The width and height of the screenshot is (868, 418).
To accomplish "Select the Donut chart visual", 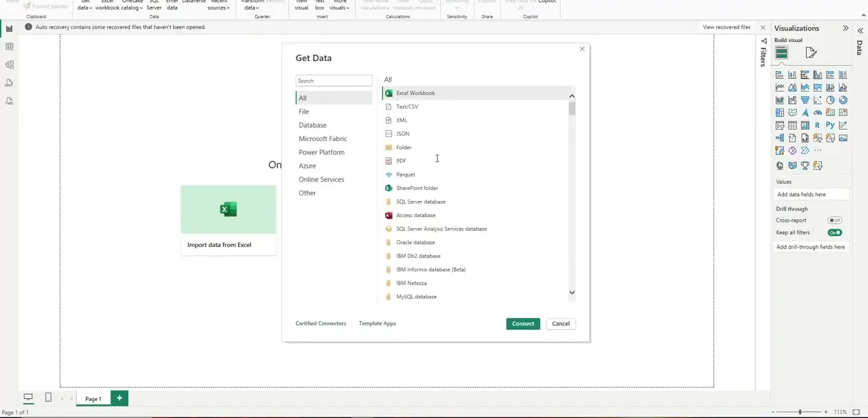I will click(x=843, y=100).
